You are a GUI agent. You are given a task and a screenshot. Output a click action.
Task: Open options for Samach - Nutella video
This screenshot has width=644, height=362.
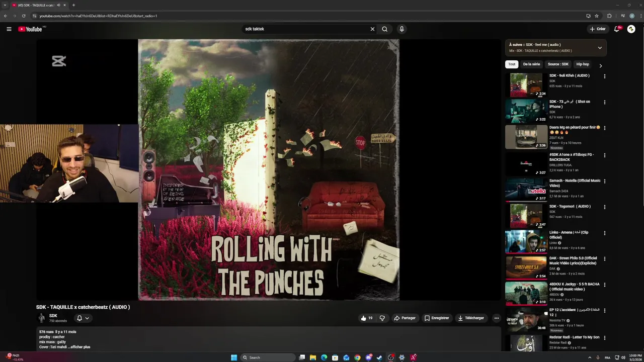coord(605,182)
